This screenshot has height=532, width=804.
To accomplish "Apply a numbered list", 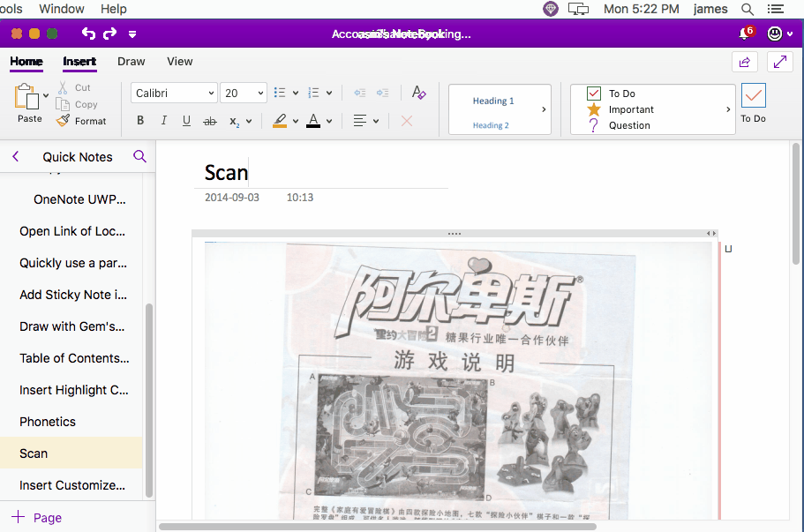I will click(313, 93).
